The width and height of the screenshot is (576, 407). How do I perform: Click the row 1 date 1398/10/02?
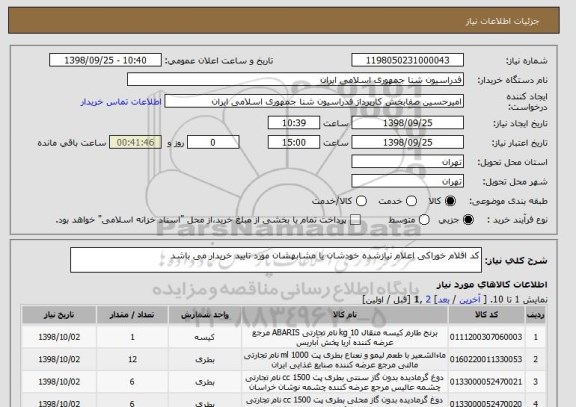click(x=59, y=337)
